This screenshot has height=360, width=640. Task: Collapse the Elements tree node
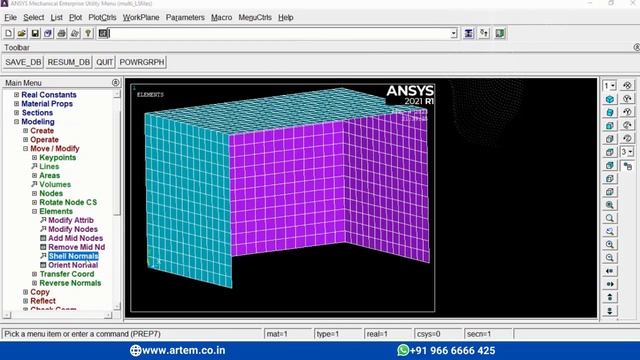34,211
